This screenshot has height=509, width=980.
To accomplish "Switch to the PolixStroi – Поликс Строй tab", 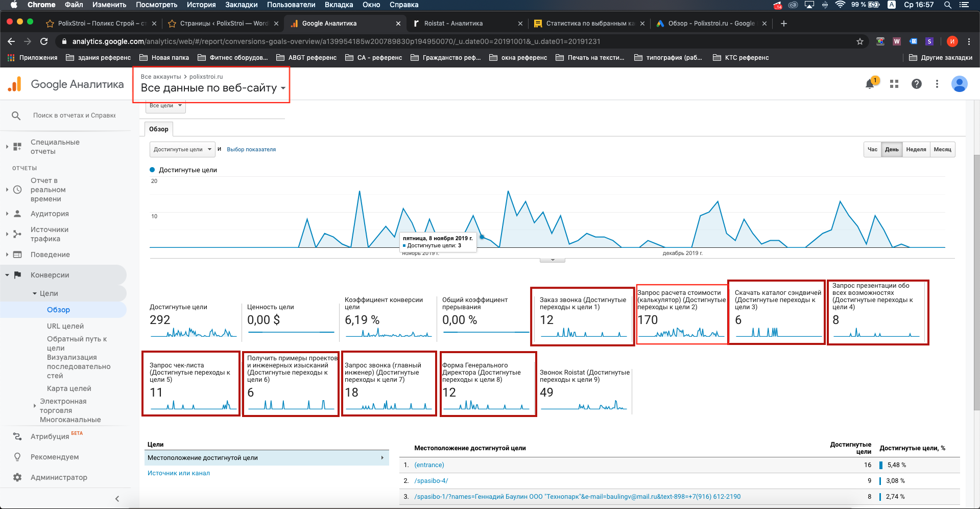I will coord(102,24).
